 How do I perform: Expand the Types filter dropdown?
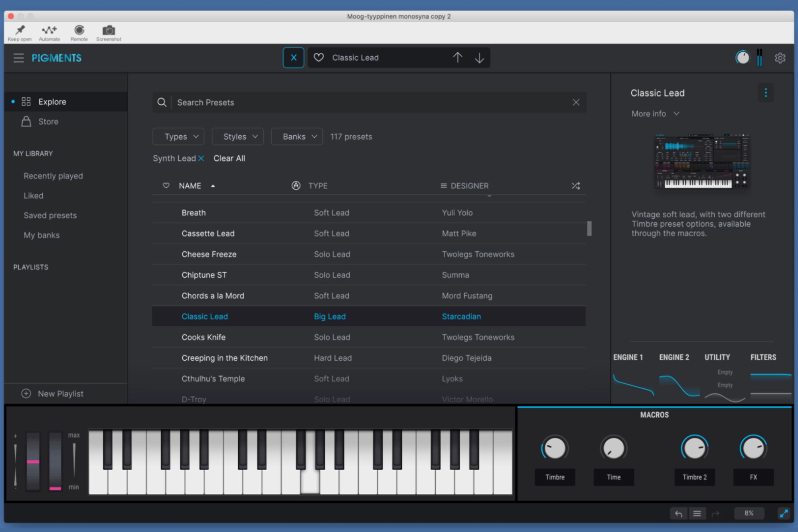[178, 136]
